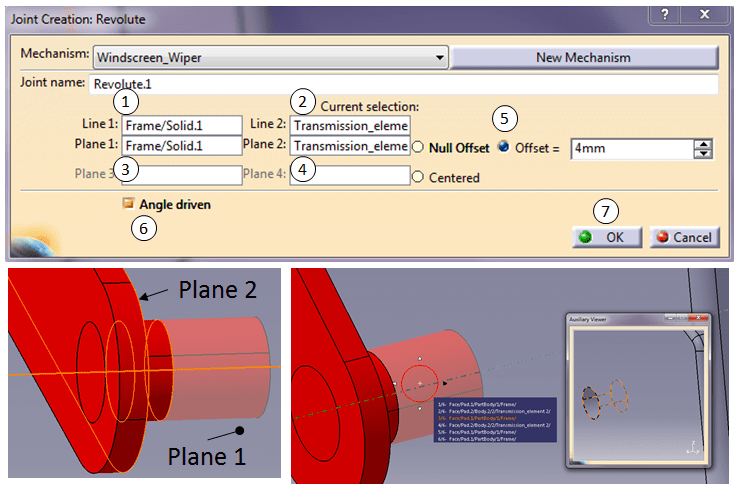
Task: Decrease offset value with down arrow
Action: (x=704, y=153)
